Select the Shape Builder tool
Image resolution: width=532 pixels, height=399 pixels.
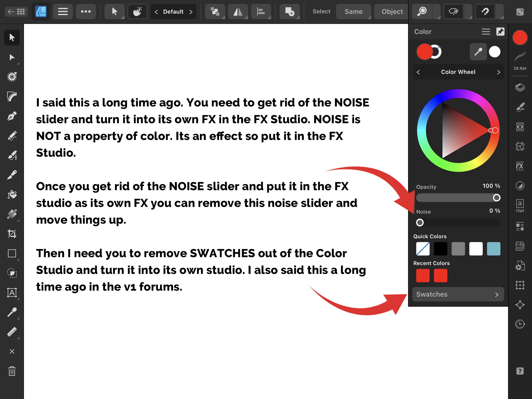click(x=12, y=273)
